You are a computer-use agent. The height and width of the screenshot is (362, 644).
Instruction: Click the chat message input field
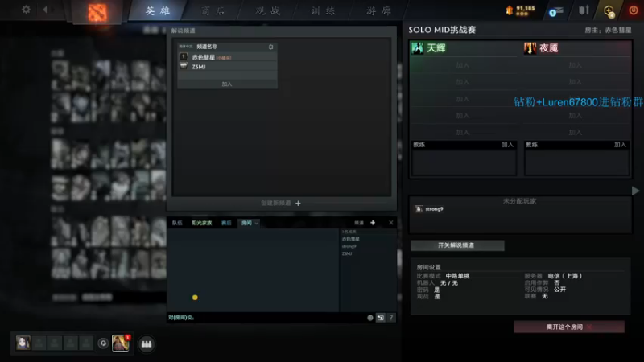(266, 317)
